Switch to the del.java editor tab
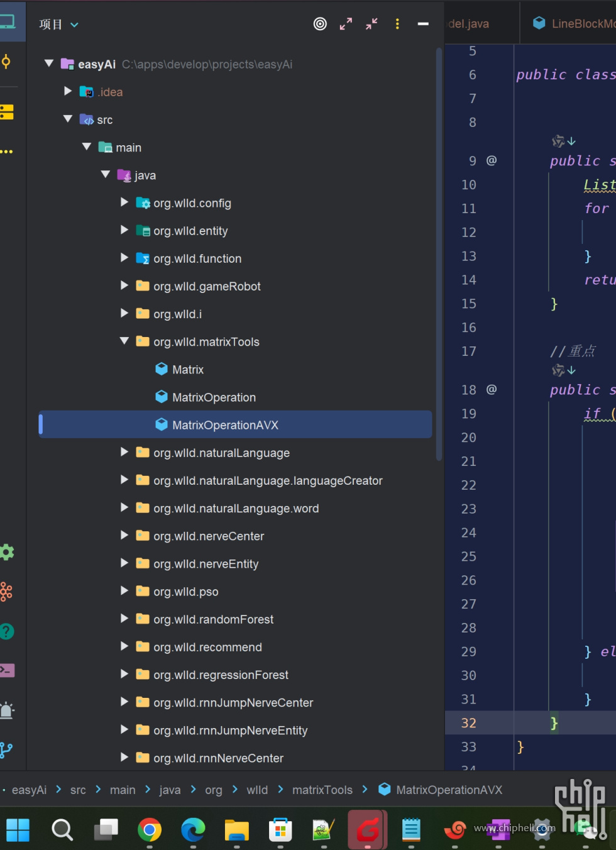 tap(481, 23)
